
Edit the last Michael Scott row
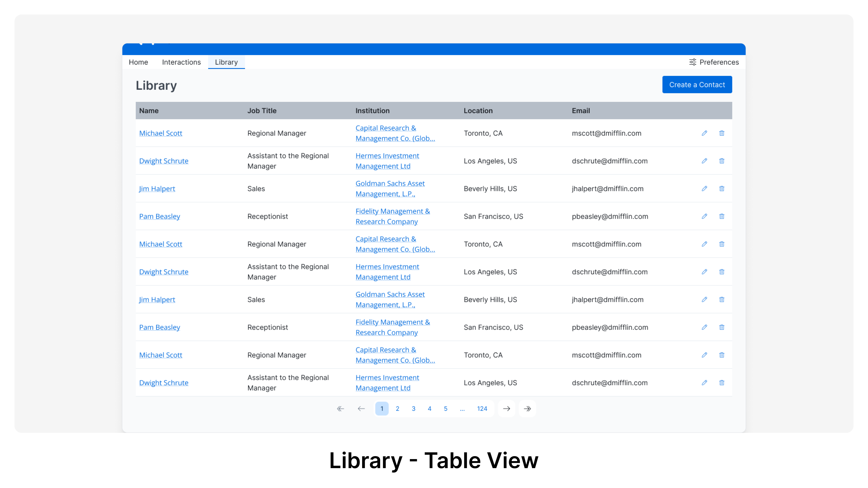704,355
